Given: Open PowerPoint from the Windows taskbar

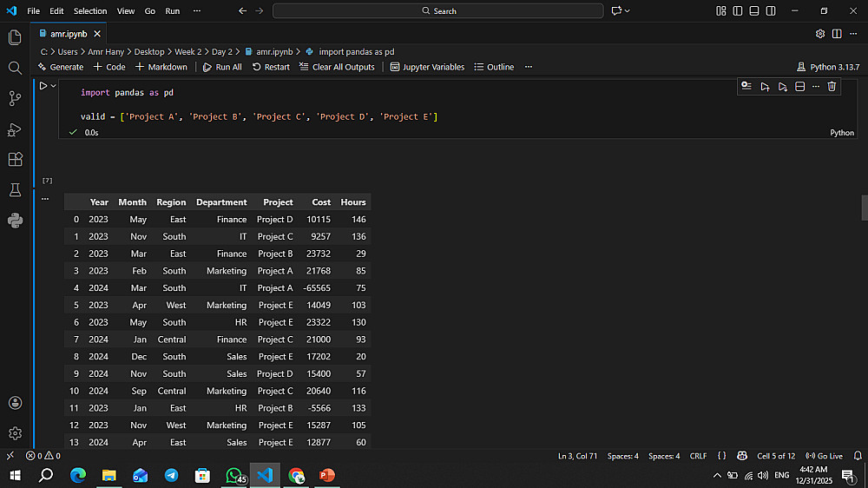Looking at the screenshot, I should [x=327, y=475].
